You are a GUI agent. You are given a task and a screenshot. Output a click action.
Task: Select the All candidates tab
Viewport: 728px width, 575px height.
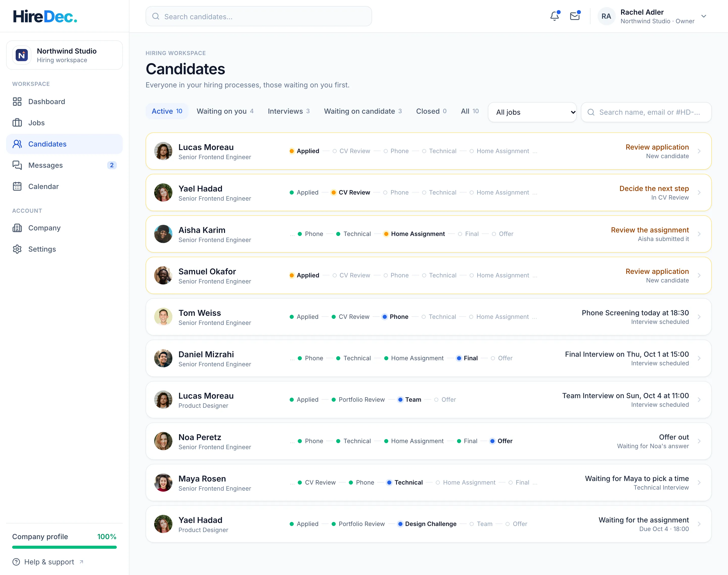[x=470, y=111]
